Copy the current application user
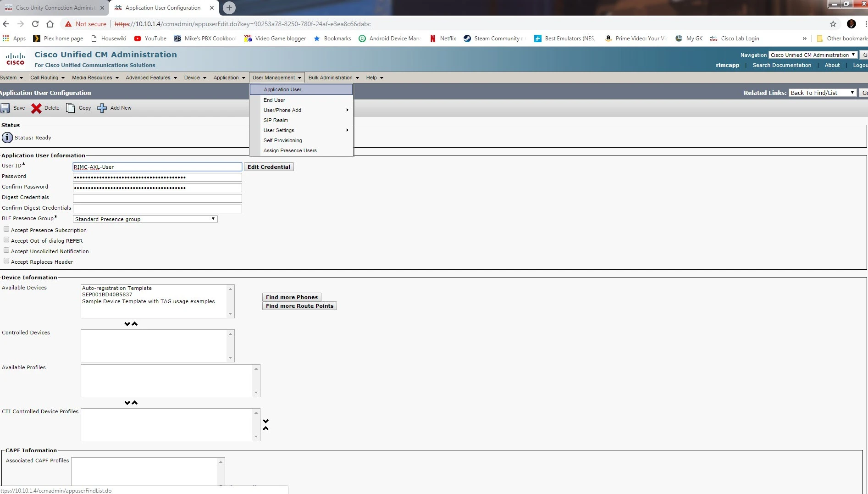 pyautogui.click(x=78, y=108)
